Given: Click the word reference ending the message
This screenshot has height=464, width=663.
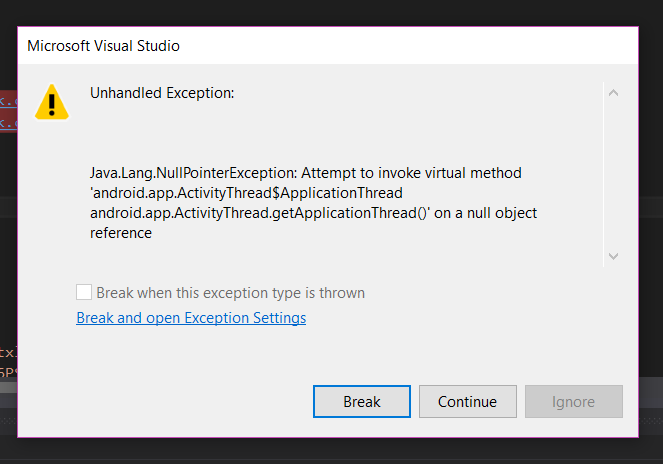Looking at the screenshot, I should click(x=121, y=233).
